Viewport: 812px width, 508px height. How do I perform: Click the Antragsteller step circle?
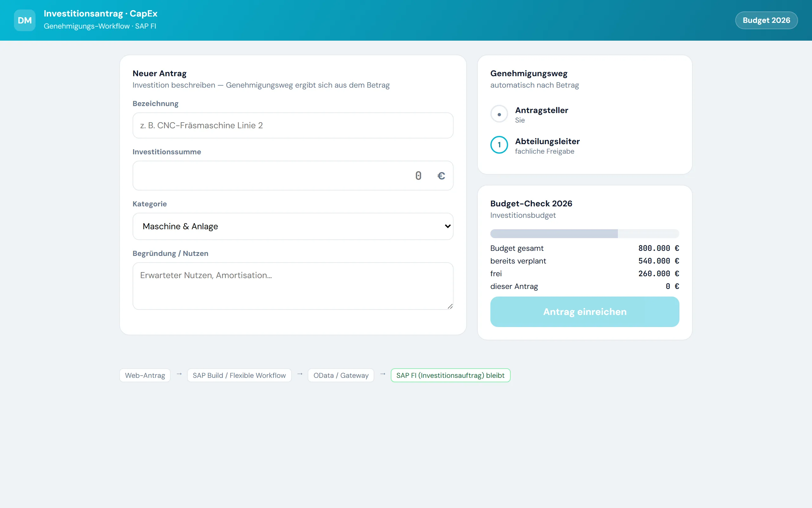point(499,114)
